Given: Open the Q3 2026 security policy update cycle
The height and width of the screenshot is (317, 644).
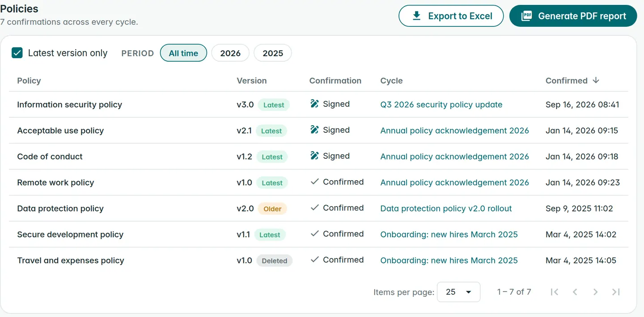Looking at the screenshot, I should tap(441, 105).
